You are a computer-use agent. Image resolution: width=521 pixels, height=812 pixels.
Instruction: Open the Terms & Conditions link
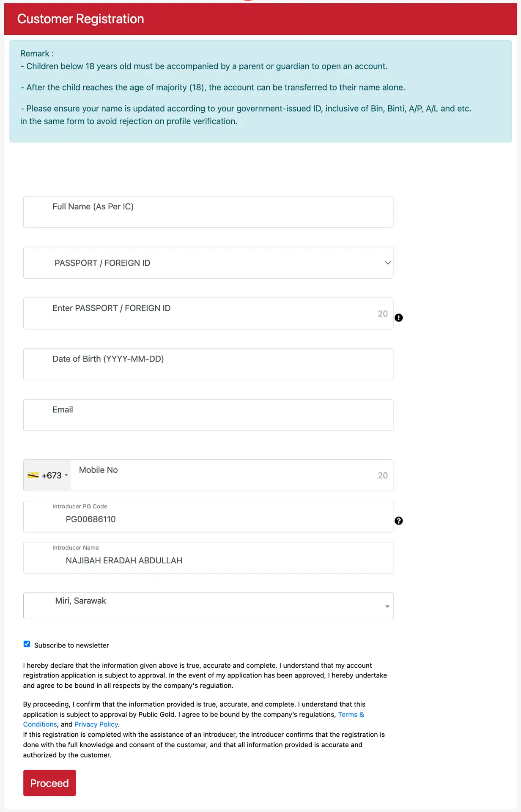click(351, 714)
